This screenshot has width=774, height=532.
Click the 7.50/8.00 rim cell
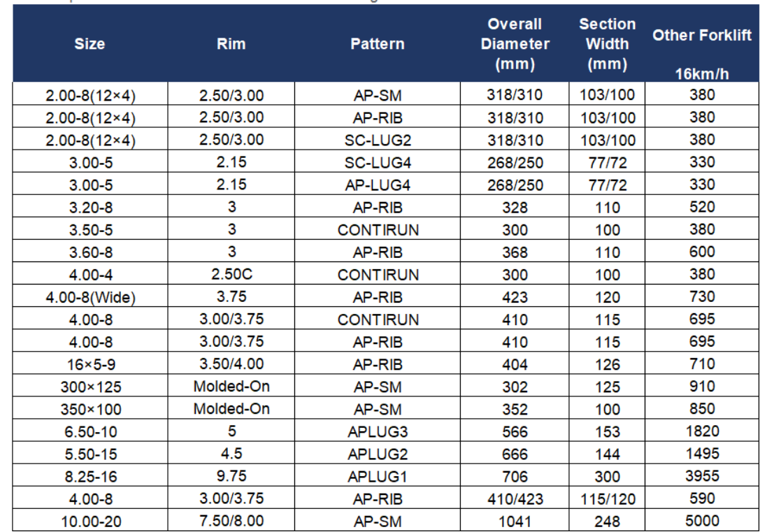pos(231,521)
